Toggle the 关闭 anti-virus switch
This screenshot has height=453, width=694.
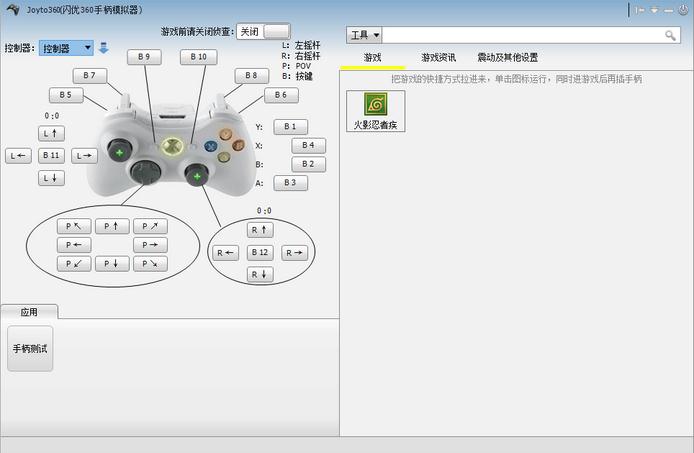tap(263, 31)
